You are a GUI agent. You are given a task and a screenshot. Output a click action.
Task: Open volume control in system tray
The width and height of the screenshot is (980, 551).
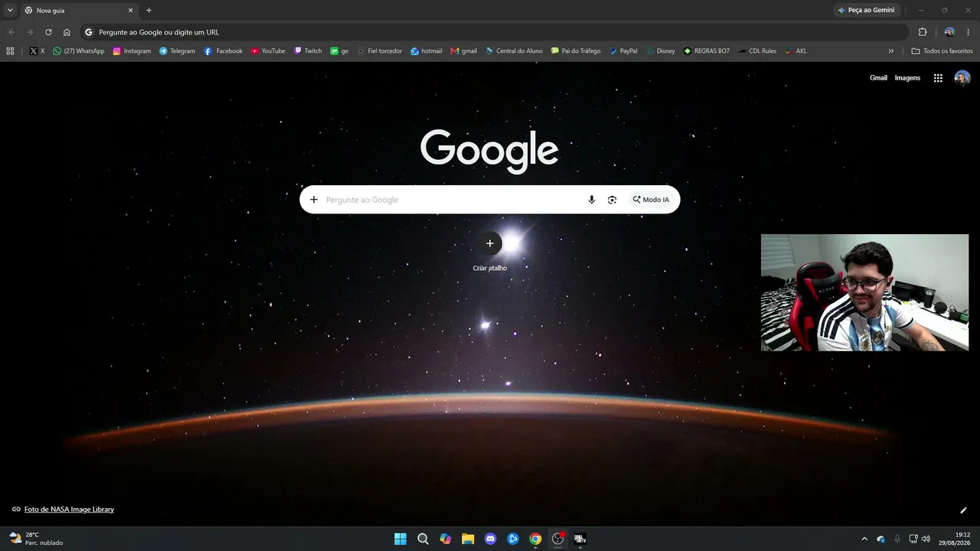(x=926, y=539)
